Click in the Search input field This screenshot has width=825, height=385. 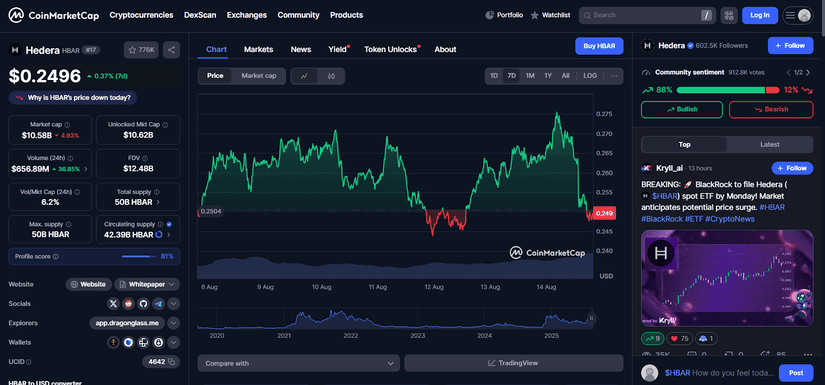[x=647, y=15]
